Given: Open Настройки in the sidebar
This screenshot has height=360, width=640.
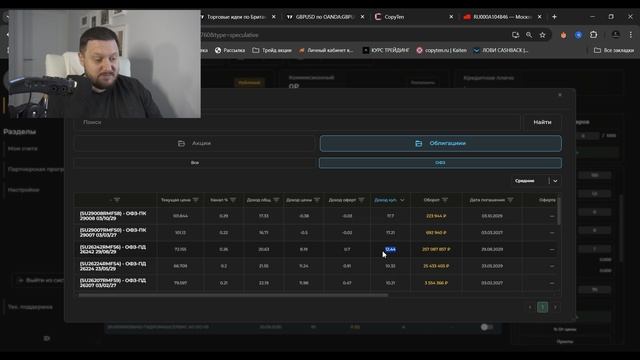Looking at the screenshot, I should [24, 190].
